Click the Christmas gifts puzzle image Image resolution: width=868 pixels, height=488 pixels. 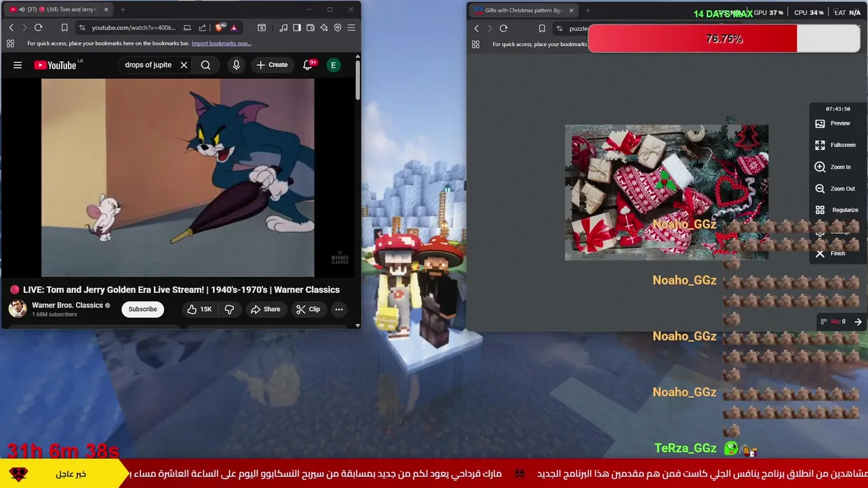(x=667, y=192)
